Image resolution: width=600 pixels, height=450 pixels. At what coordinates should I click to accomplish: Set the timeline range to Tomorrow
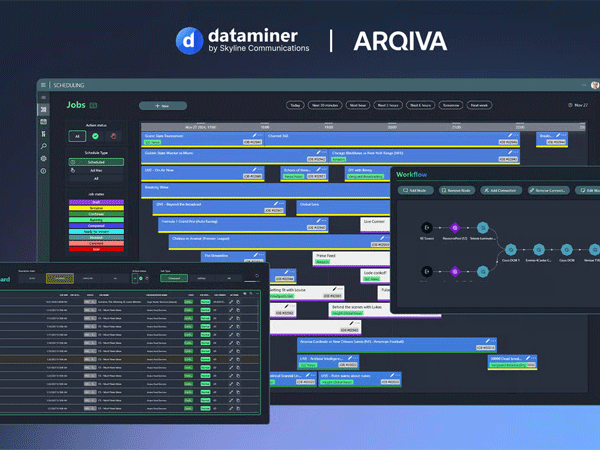coord(451,105)
